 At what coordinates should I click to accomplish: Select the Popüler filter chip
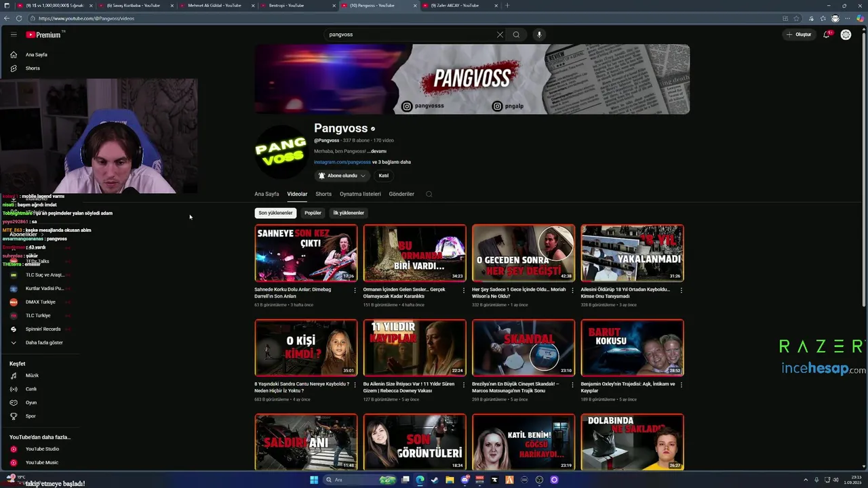point(313,213)
